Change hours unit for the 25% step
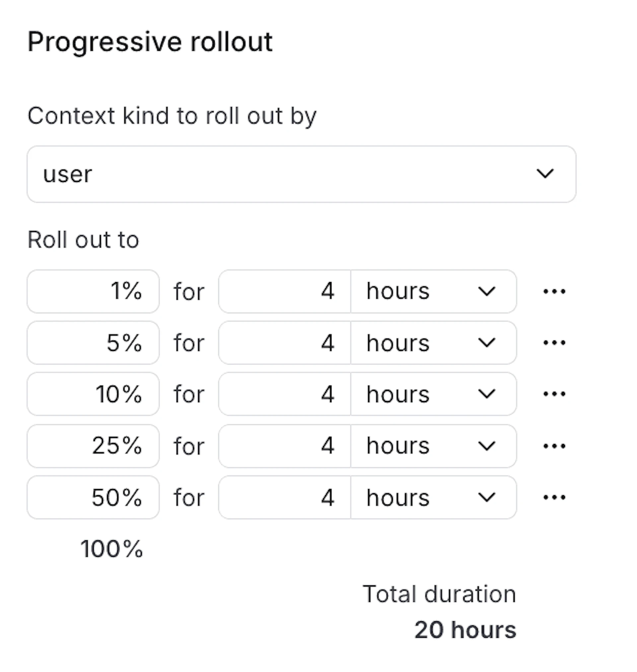637x672 pixels. 433,446
